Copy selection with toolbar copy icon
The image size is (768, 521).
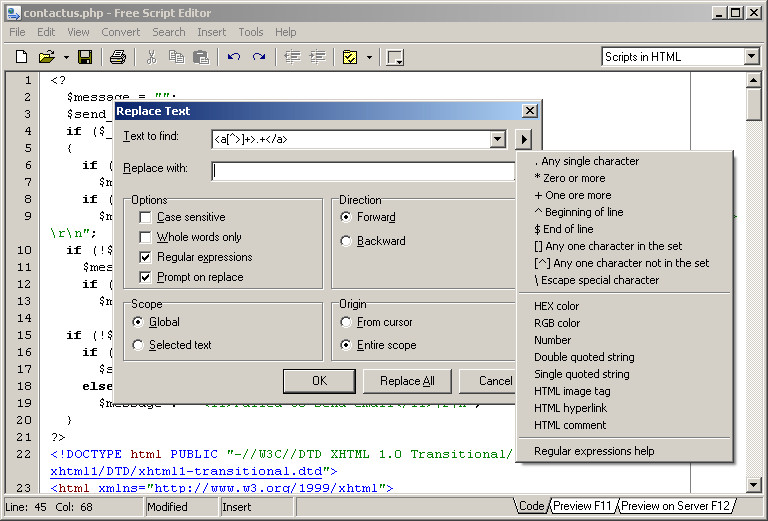pos(176,57)
